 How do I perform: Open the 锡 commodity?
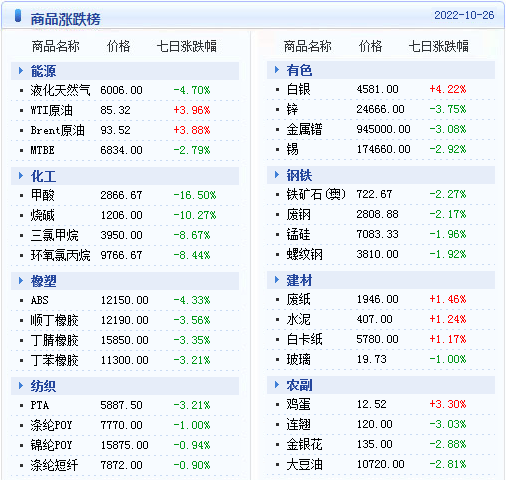(292, 149)
